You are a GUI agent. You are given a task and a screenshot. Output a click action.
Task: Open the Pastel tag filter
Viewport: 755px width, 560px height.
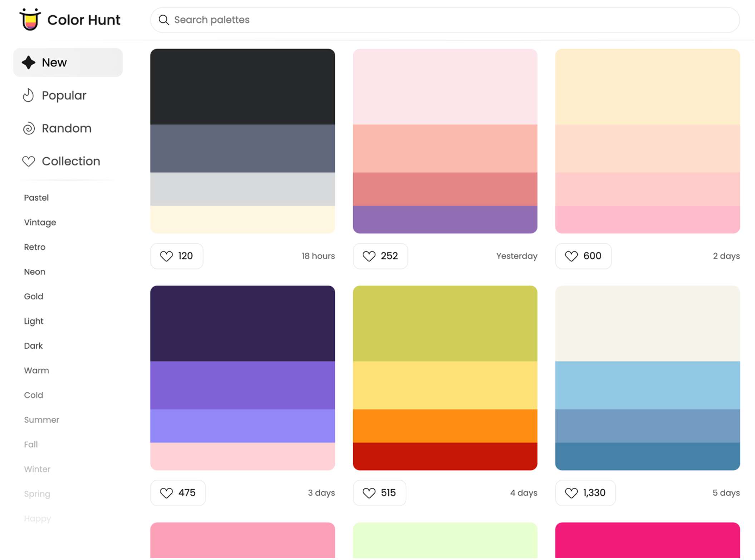(36, 198)
